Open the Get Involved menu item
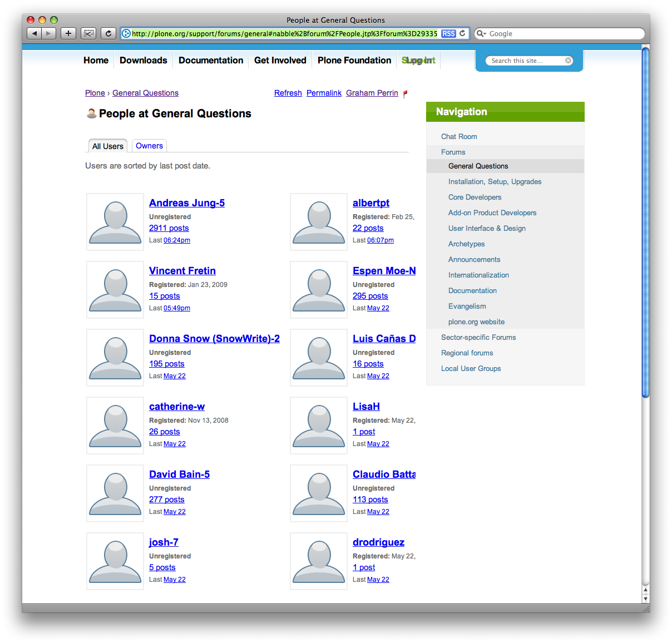 tap(280, 60)
